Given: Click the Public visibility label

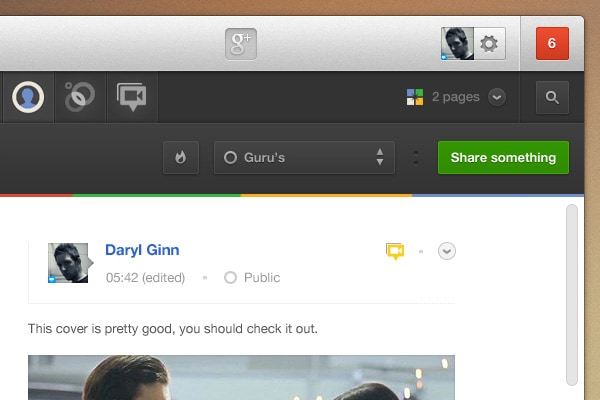Looking at the screenshot, I should coord(262,278).
